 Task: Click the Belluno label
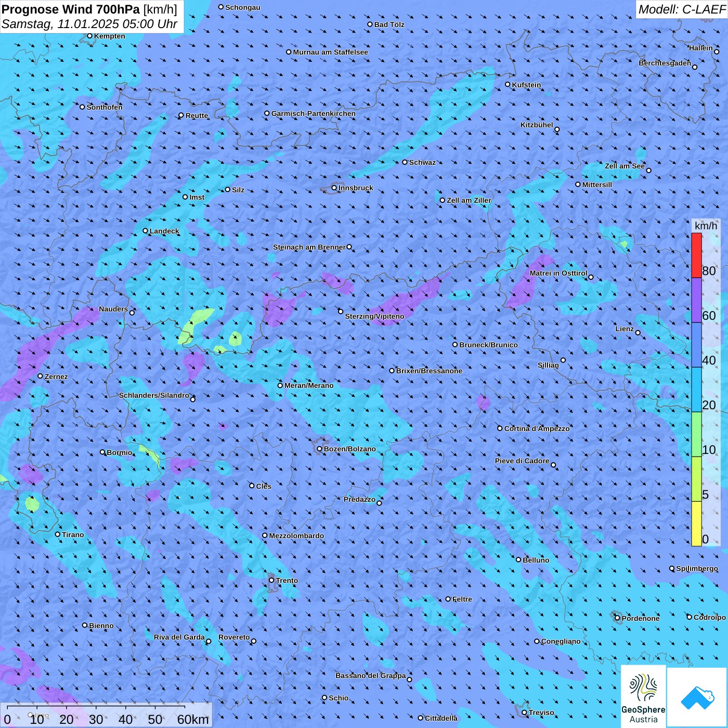pos(536,560)
